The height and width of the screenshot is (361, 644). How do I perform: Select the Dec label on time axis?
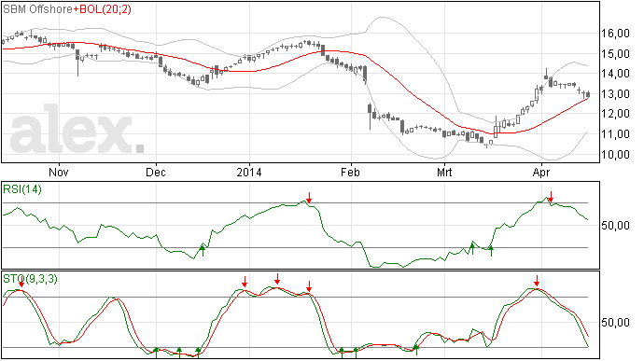pyautogui.click(x=156, y=172)
